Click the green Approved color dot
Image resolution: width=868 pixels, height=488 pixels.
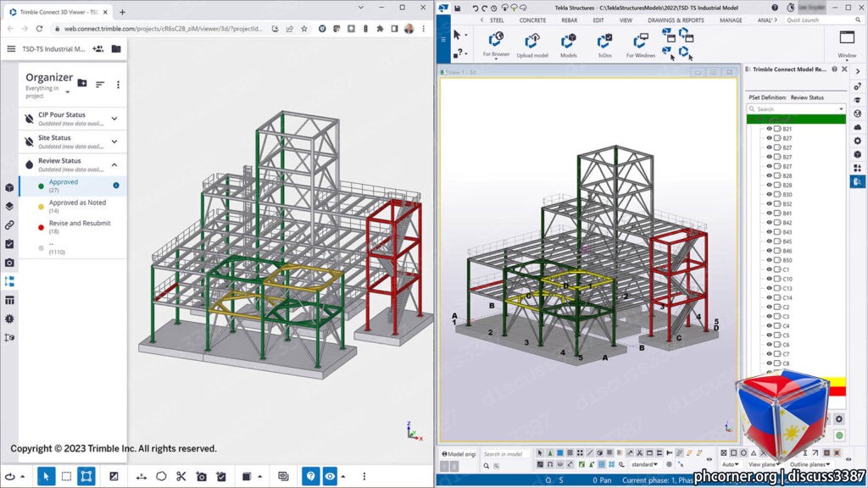point(41,186)
